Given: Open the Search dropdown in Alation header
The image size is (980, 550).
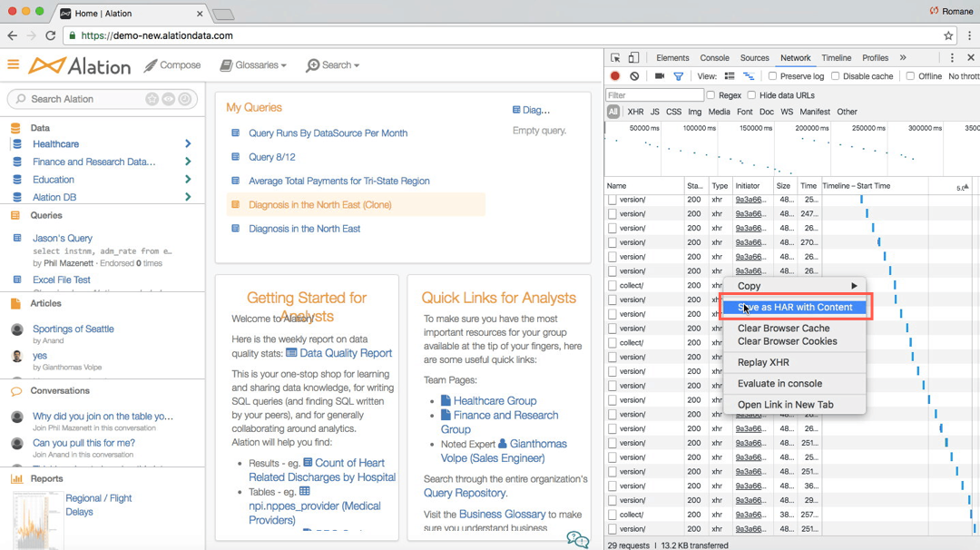Looking at the screenshot, I should (x=332, y=65).
